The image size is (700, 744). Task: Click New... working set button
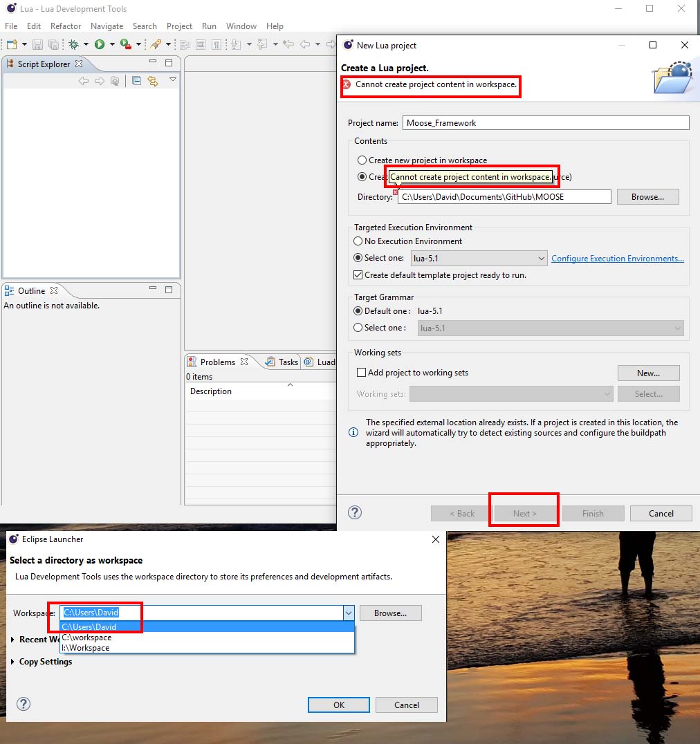(648, 373)
